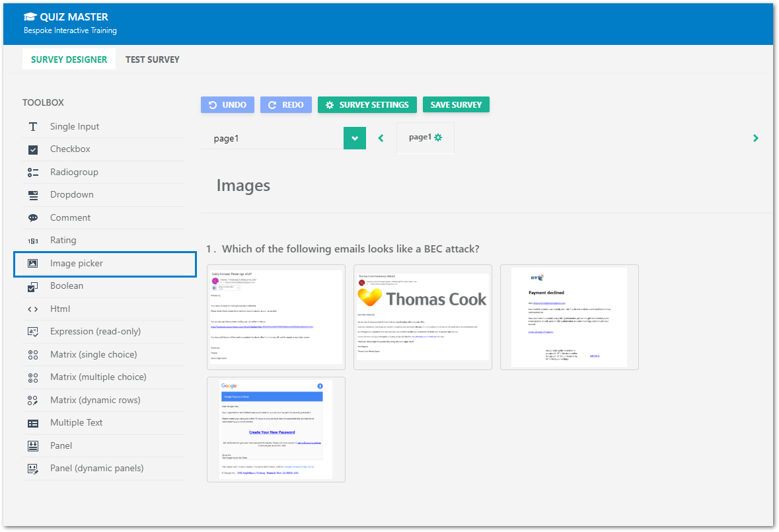The width and height of the screenshot is (779, 532).
Task: Add a Boolean question from toolbox
Action: click(104, 287)
